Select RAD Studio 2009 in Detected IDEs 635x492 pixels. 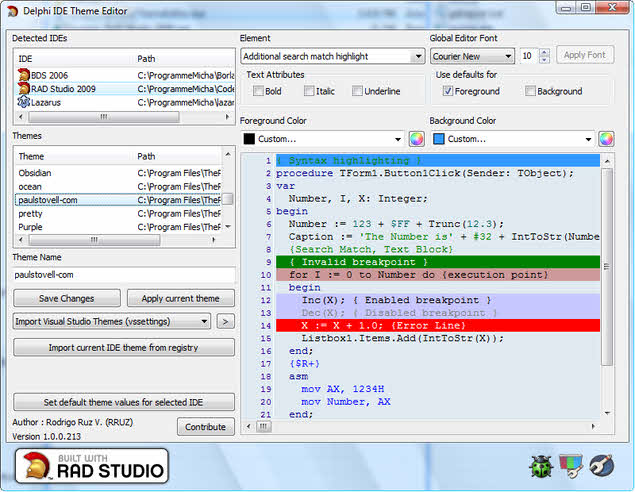click(125, 89)
